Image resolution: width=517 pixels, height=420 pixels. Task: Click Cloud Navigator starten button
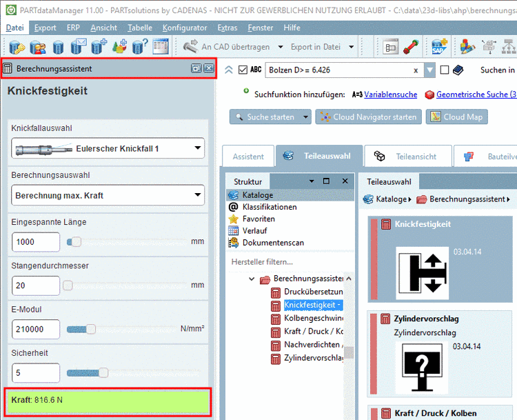point(368,117)
